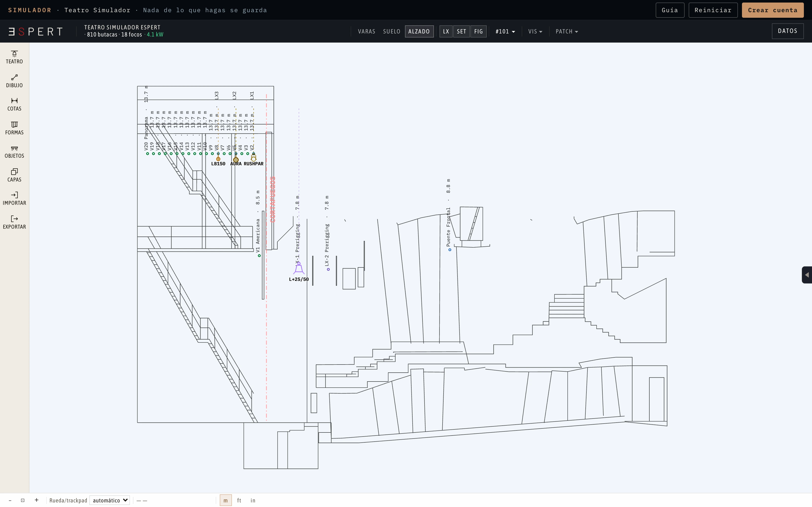The width and height of the screenshot is (812, 507).
Task: Toggle the SET layer filter
Action: pyautogui.click(x=461, y=31)
